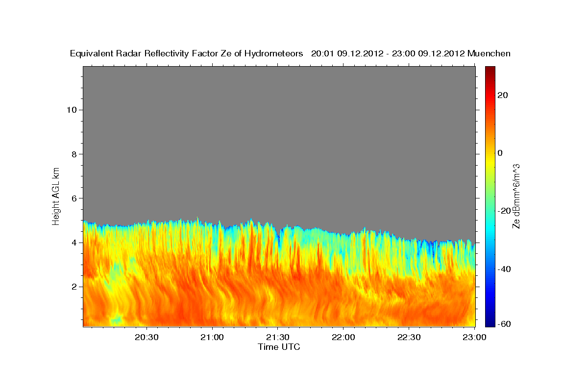Click the 23:00 time tick label
This screenshot has height=392, width=588.
coord(474,337)
